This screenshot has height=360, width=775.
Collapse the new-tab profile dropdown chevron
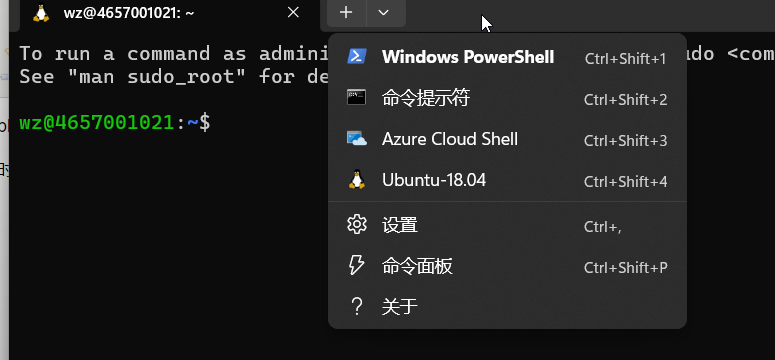tap(384, 13)
